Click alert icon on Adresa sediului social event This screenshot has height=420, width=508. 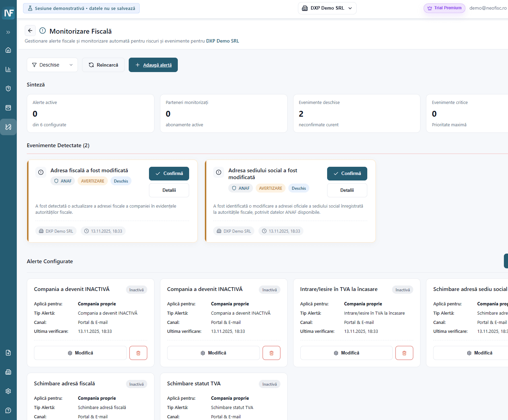pos(219,172)
